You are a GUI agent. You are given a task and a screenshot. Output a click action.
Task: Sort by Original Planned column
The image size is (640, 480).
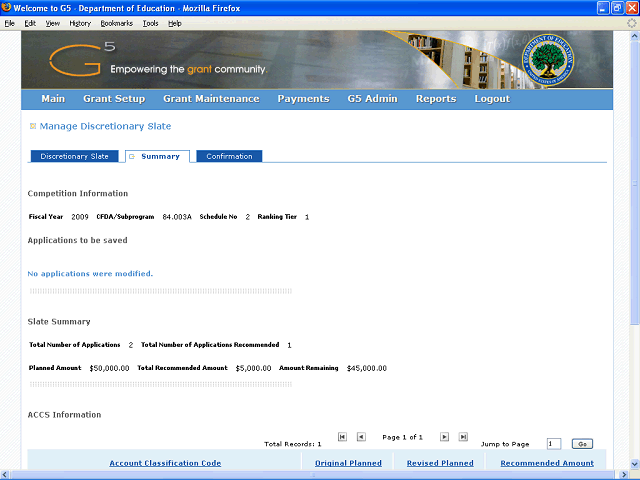click(348, 463)
